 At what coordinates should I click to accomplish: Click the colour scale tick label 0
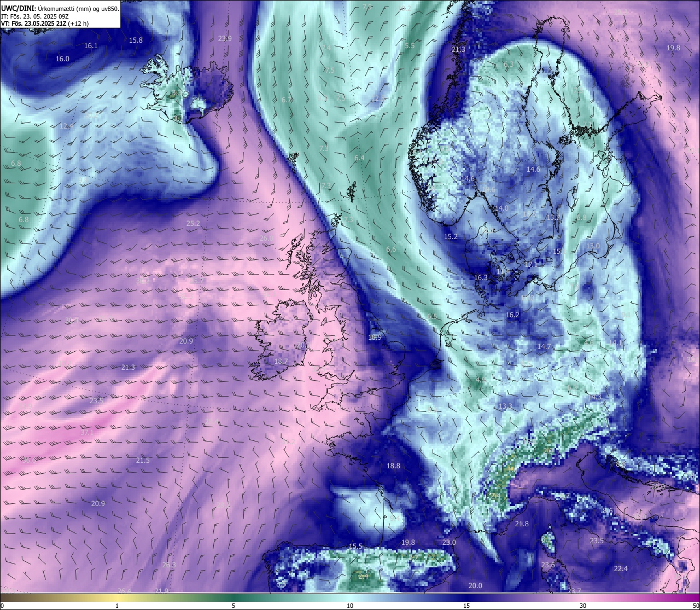click(x=2, y=606)
